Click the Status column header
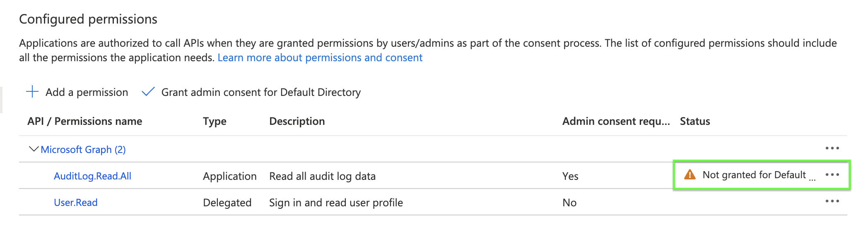868x234 pixels. point(695,121)
